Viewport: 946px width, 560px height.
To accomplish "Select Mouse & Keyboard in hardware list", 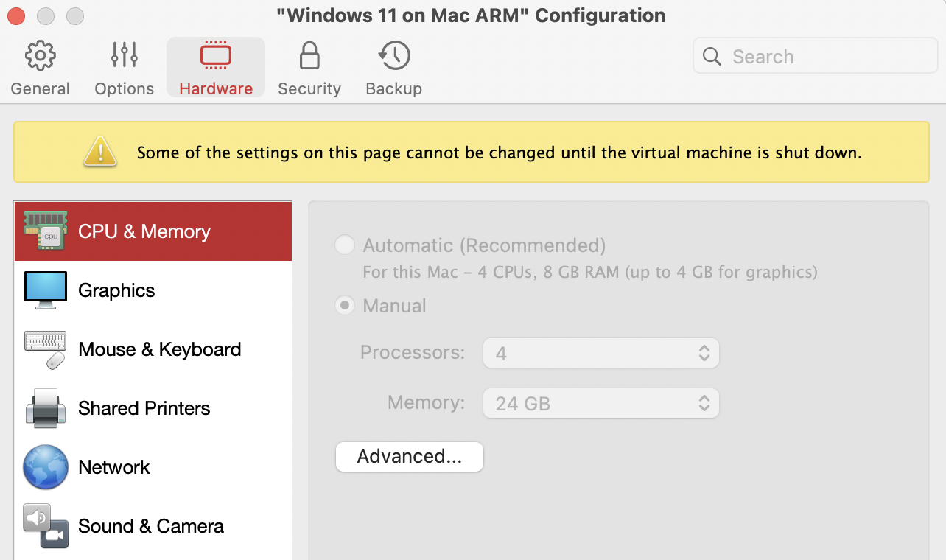I will click(153, 349).
